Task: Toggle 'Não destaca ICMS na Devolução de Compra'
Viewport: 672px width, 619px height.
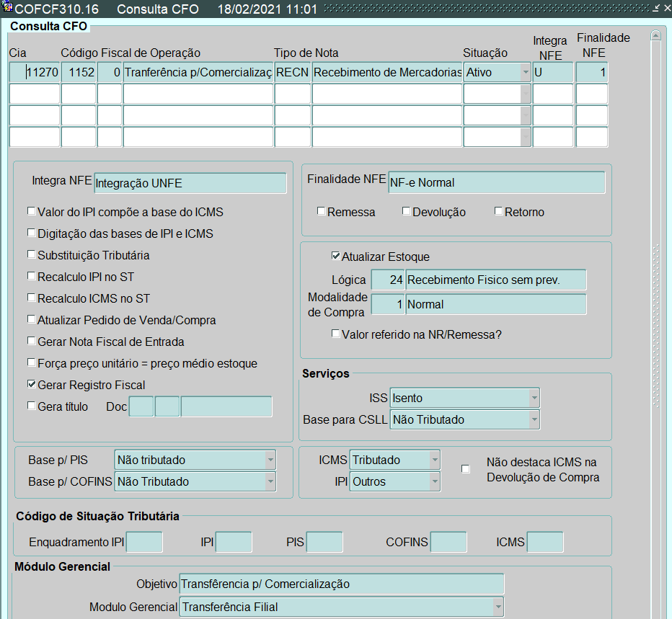Action: 466,469
